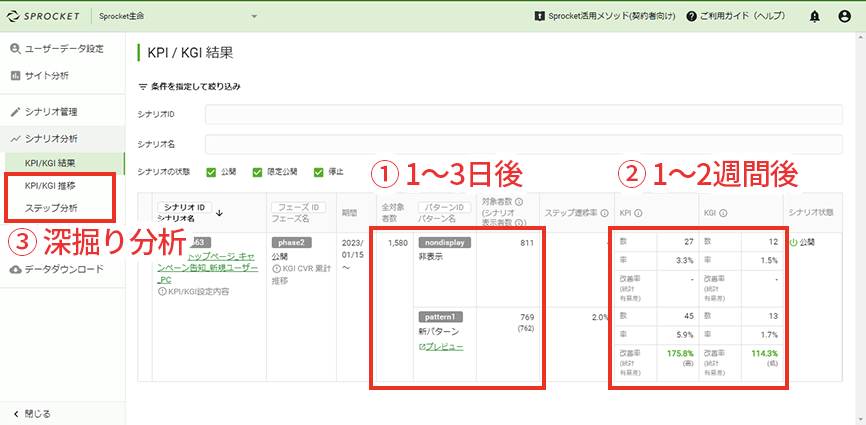Click the 5.9% KPI rate value

click(686, 334)
